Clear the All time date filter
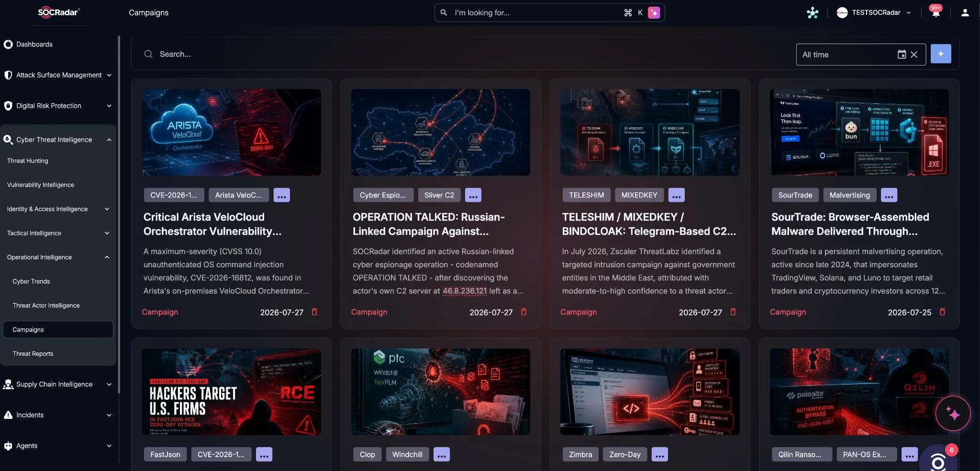The width and height of the screenshot is (980, 471). pos(914,55)
